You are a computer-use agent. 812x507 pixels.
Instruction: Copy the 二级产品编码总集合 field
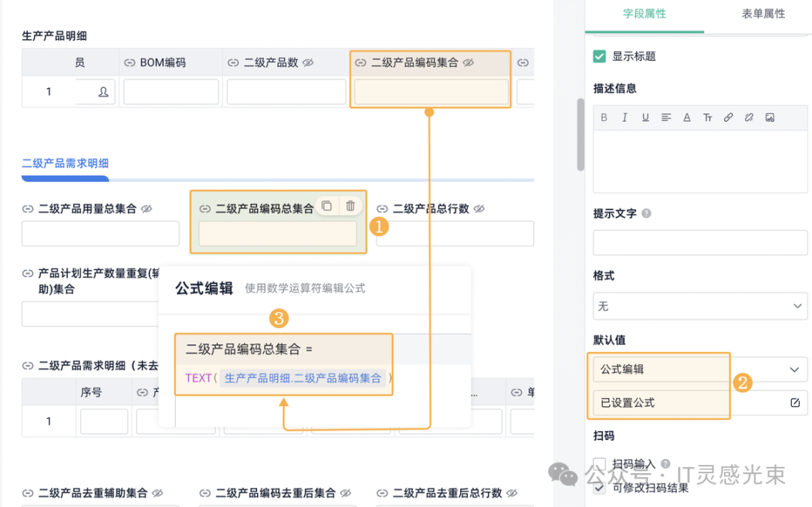click(x=326, y=206)
